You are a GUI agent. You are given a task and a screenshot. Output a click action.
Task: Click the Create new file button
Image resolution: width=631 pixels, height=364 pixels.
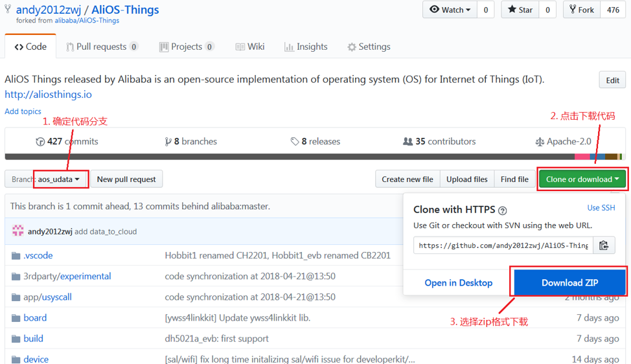click(x=407, y=179)
